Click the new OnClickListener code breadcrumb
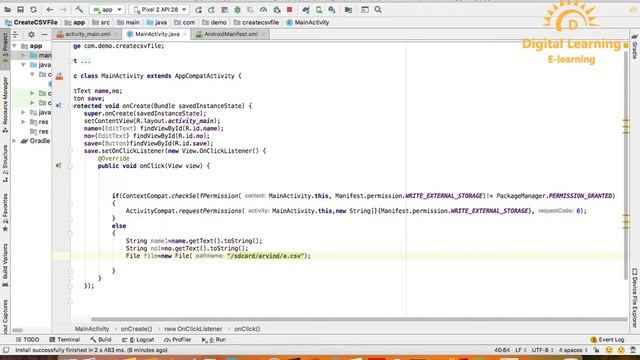 [193, 329]
